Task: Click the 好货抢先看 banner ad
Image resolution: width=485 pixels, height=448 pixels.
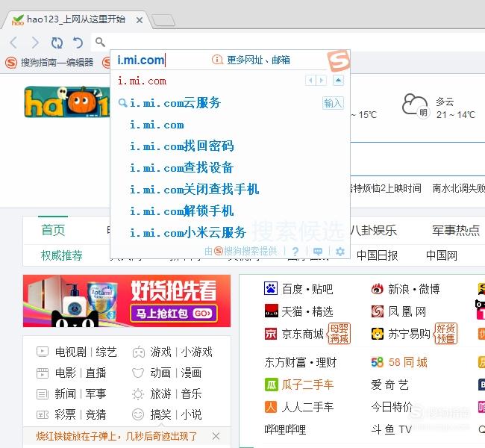Action: 127,301
